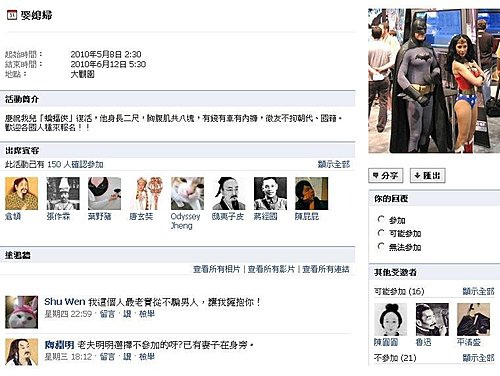Click the 150 人確認參加 count text

click(x=75, y=164)
